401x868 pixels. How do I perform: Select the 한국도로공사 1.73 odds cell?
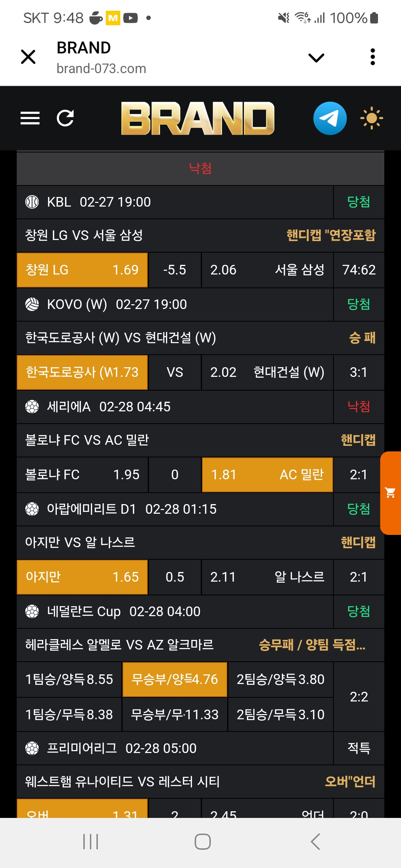[82, 372]
